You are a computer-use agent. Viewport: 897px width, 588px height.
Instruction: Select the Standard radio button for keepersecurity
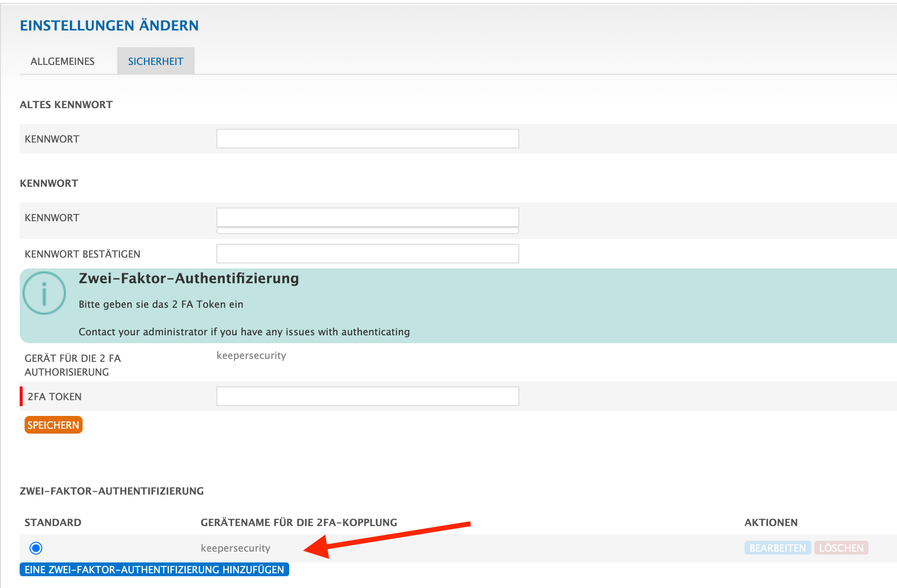pos(36,548)
